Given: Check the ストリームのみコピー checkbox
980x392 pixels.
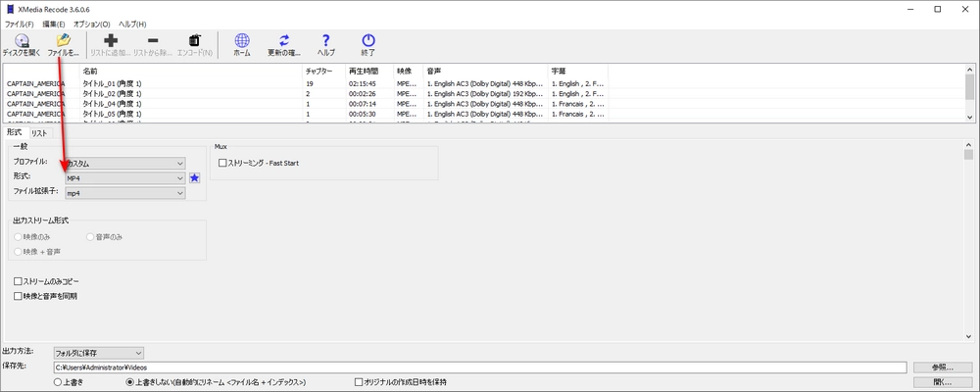Looking at the screenshot, I should tap(18, 282).
